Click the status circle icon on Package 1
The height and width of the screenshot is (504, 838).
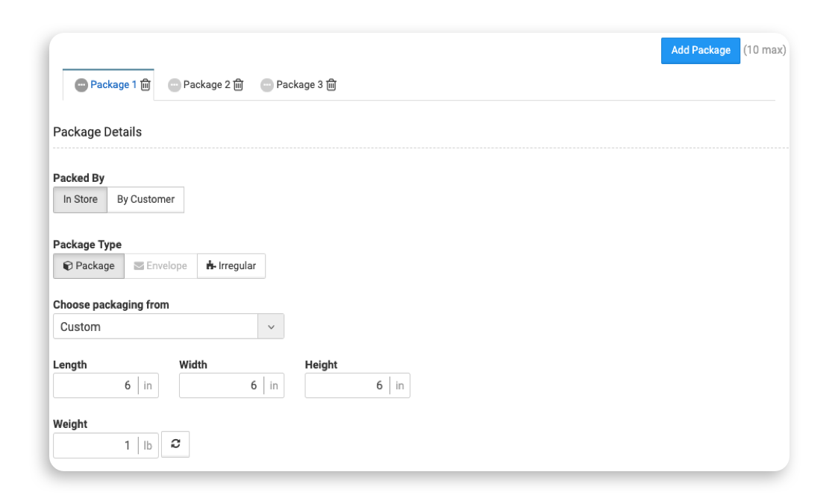[x=81, y=85]
